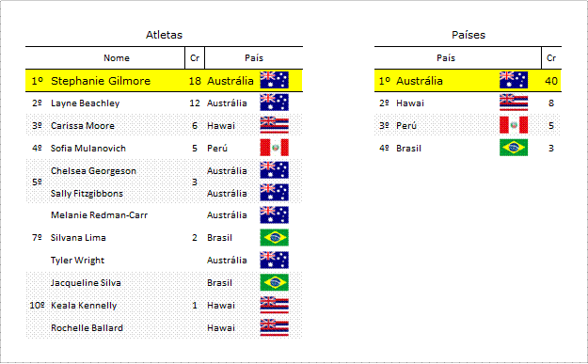Image resolution: width=588 pixels, height=364 pixels.
Task: Click the Brazil flag in Silvana Lima's row
Action: pyautogui.click(x=274, y=237)
